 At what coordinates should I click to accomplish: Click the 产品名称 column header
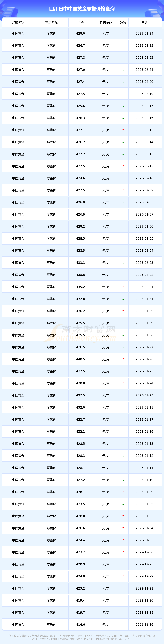tap(52, 22)
